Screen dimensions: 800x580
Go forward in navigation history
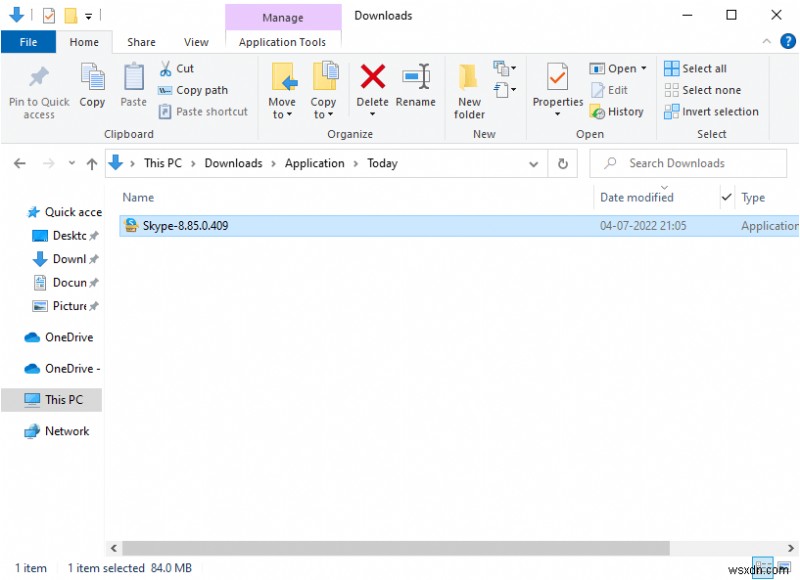(x=48, y=164)
